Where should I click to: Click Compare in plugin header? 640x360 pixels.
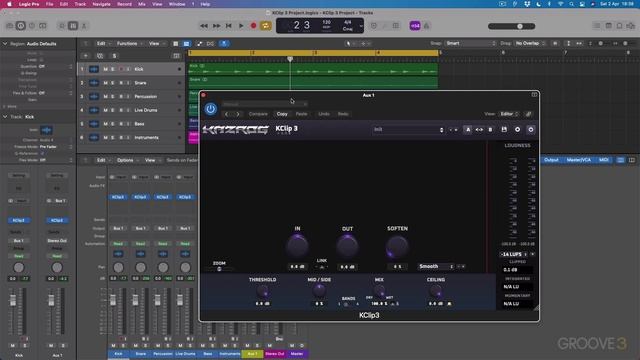[258, 114]
